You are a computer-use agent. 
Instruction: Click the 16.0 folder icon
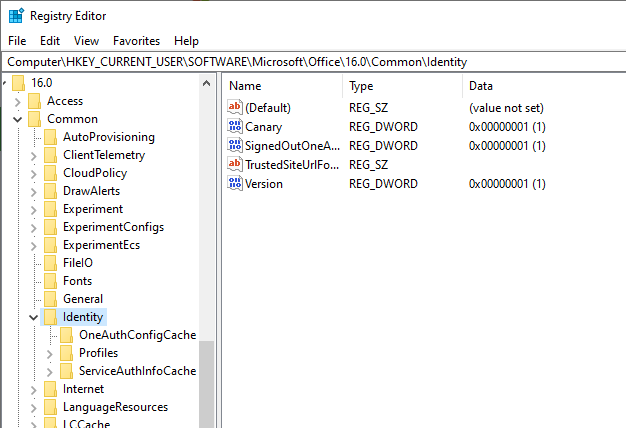tap(18, 83)
